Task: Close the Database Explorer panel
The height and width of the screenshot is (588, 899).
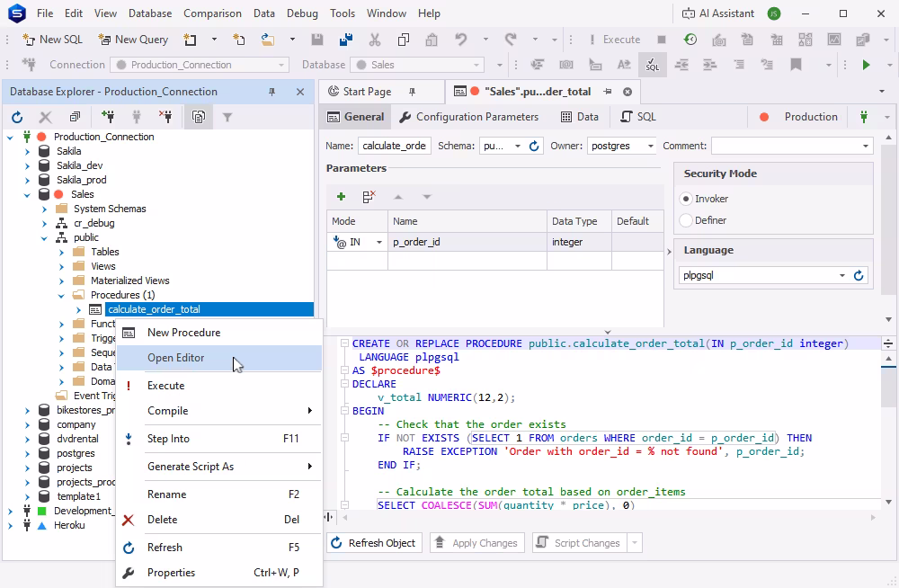Action: click(x=300, y=92)
